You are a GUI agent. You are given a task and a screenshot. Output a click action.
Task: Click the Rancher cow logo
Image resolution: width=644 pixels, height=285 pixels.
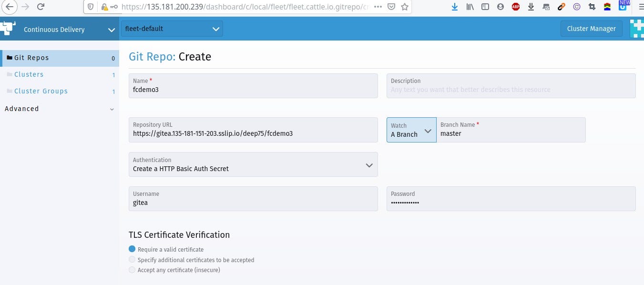tap(8, 29)
